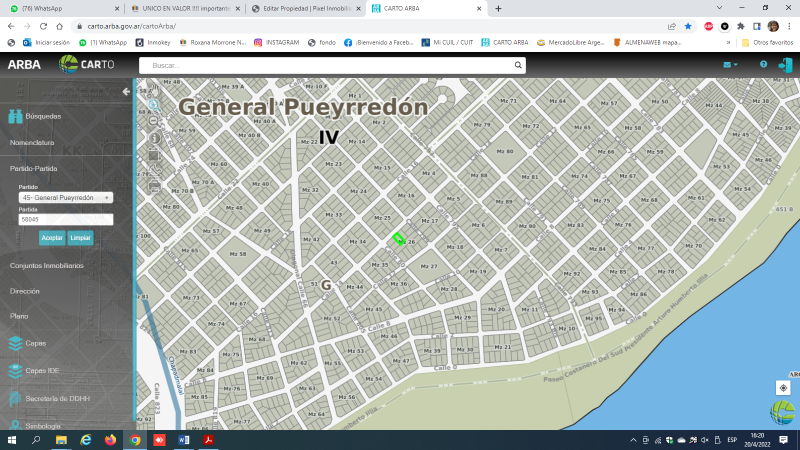This screenshot has height=450, width=800.
Task: Click the share page icon in address bar
Action: click(671, 26)
